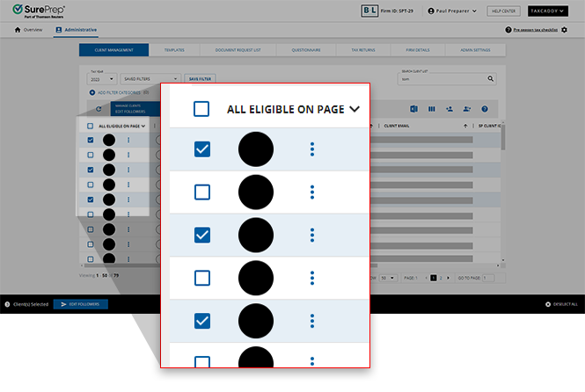Viewport: 585px width, 392px height.
Task: Click the Help Center button
Action: click(x=503, y=11)
